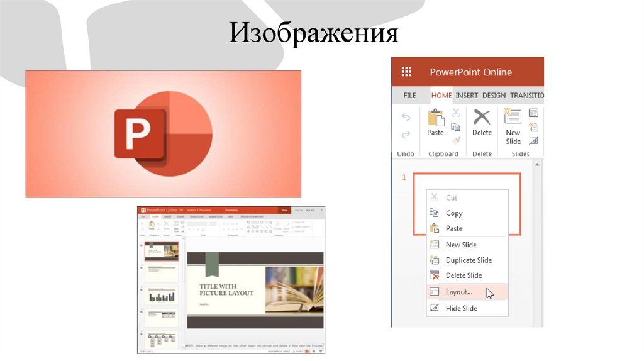This screenshot has height=361, width=644.
Task: Click the New Slide ribbon icon
Action: coord(513,116)
